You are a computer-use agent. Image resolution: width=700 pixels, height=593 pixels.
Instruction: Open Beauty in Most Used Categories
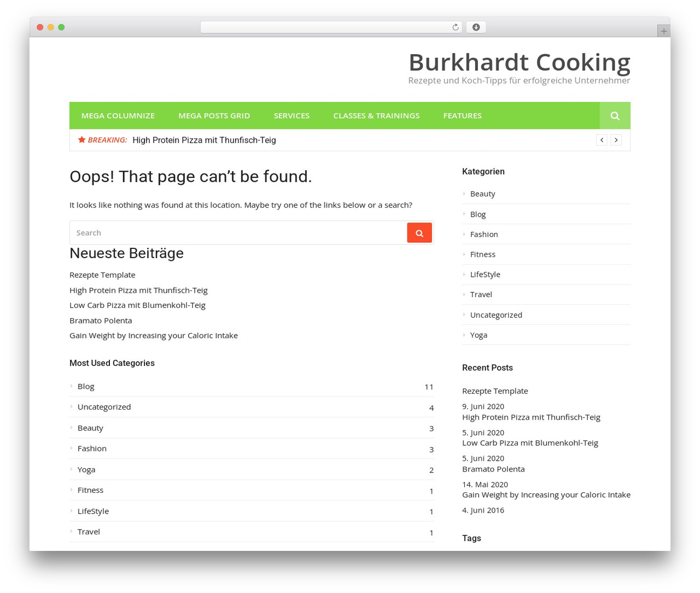pos(90,428)
